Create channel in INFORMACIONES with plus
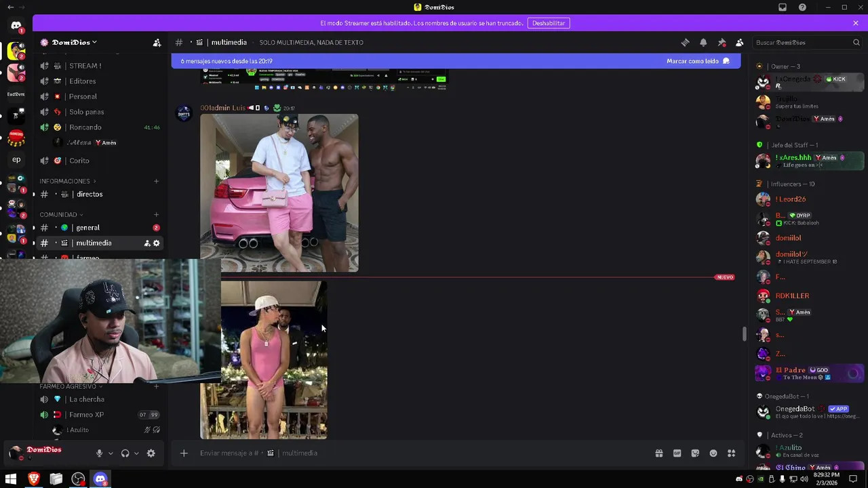The width and height of the screenshot is (868, 488). click(x=156, y=181)
